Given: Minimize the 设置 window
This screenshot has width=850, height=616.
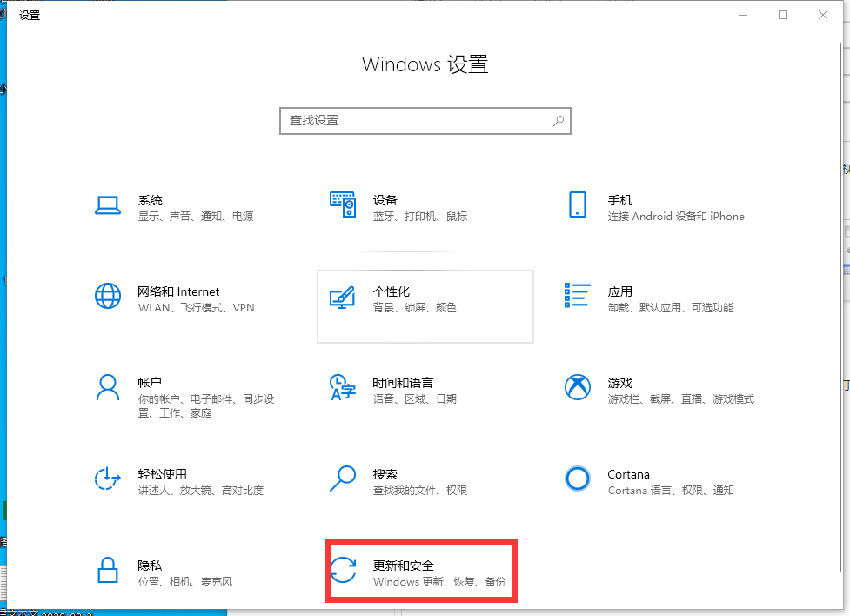Looking at the screenshot, I should click(x=743, y=15).
